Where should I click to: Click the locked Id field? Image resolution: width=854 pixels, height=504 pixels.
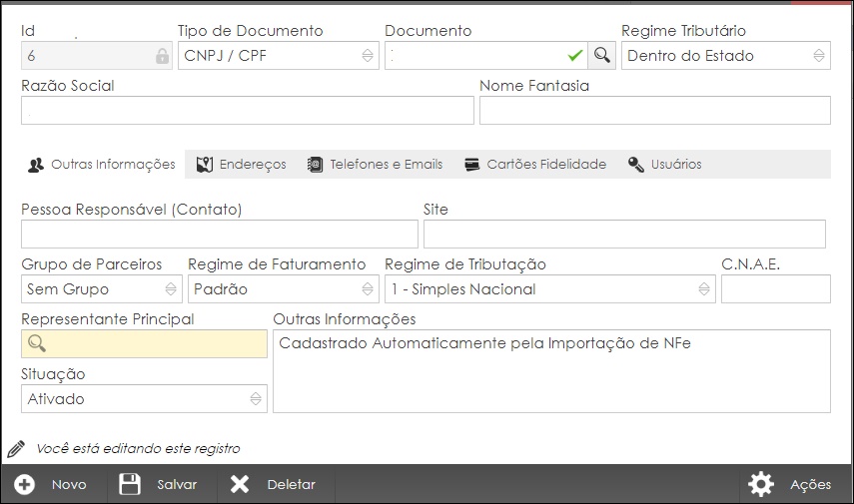(97, 56)
